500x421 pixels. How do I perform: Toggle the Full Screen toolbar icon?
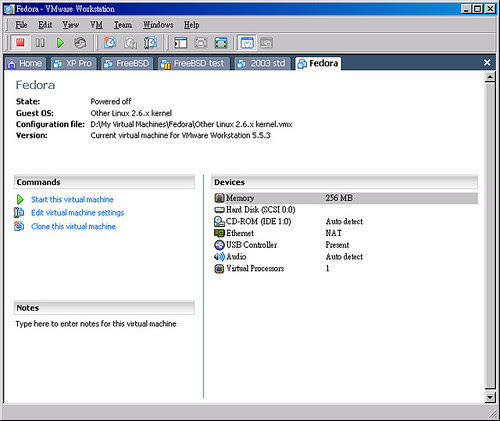pos(201,43)
